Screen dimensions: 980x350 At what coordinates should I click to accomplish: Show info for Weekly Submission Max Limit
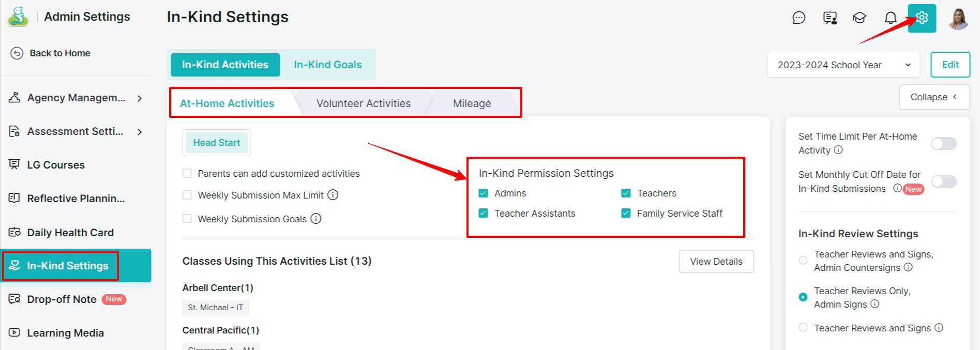point(333,195)
